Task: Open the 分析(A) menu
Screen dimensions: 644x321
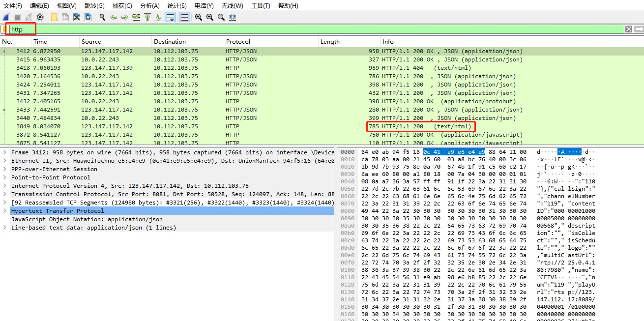Action: point(149,5)
